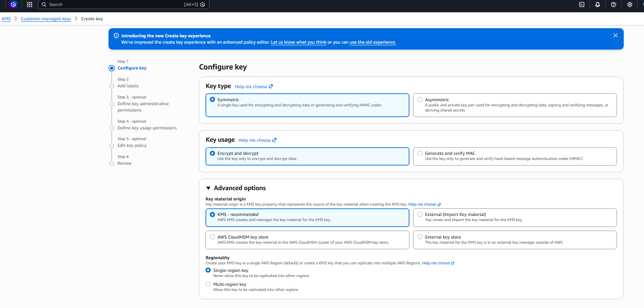Go to the KMS breadcrumb
The height and width of the screenshot is (308, 644).
(6, 19)
